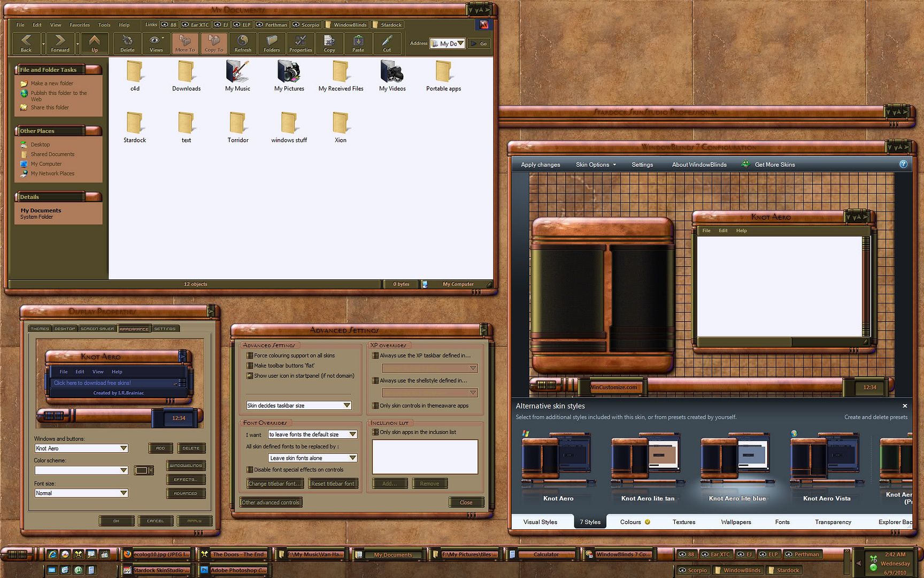Enable Force colouring support on all skins
Screen dimensions: 924x578
[x=249, y=355]
